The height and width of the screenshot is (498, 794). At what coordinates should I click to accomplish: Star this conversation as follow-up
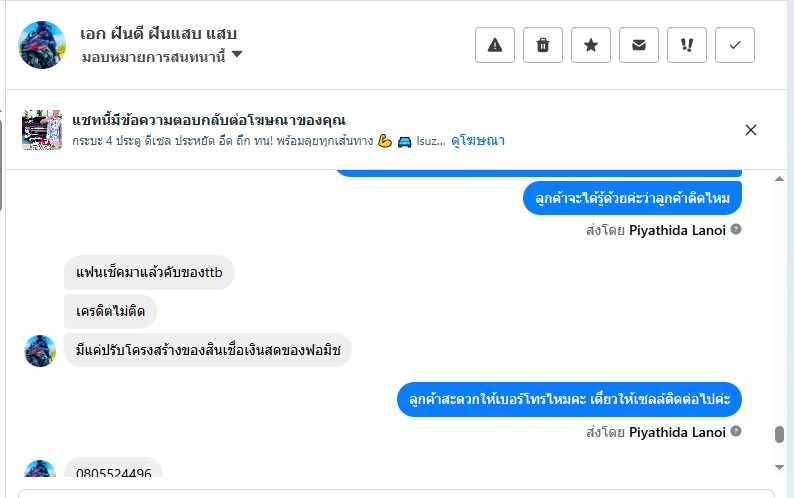pyautogui.click(x=591, y=45)
